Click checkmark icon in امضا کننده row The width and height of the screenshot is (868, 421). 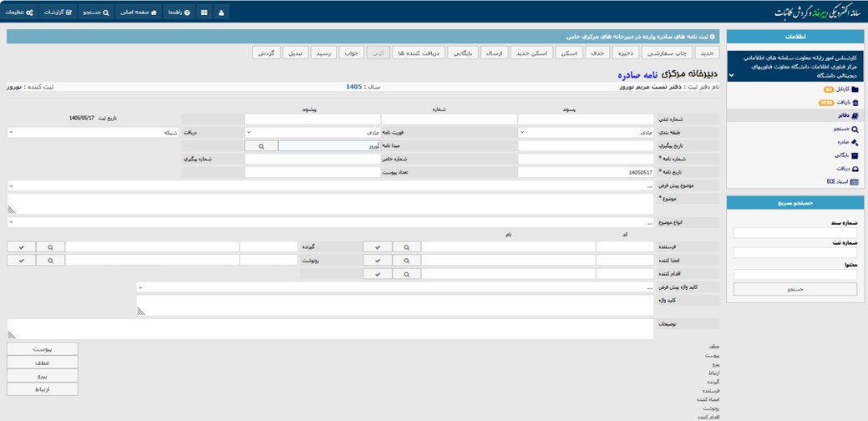coord(378,260)
